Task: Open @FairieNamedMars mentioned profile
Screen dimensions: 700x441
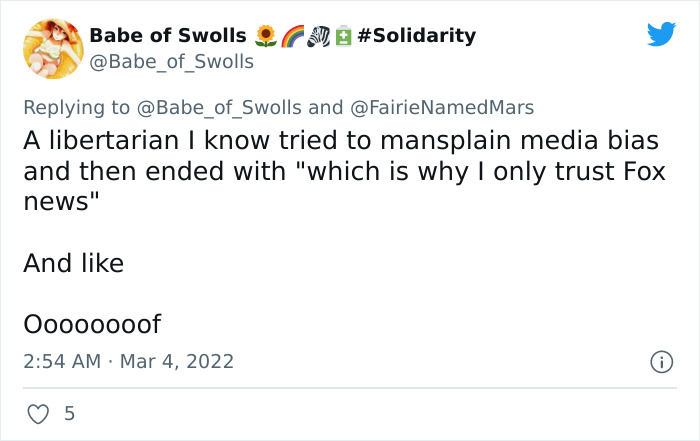Action: click(442, 108)
